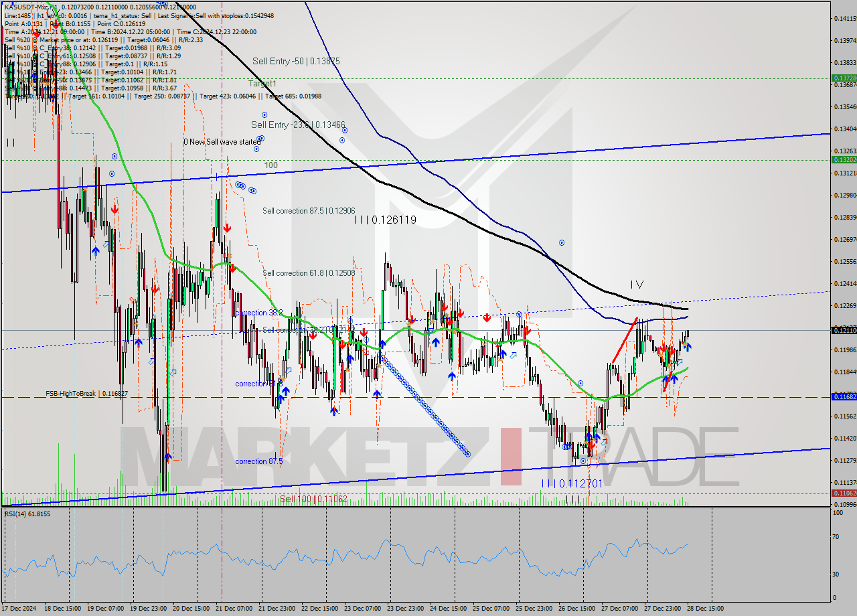The image size is (857, 616).
Task: Click the 'Target 685: 0.01988' info text
Action: coord(294,96)
